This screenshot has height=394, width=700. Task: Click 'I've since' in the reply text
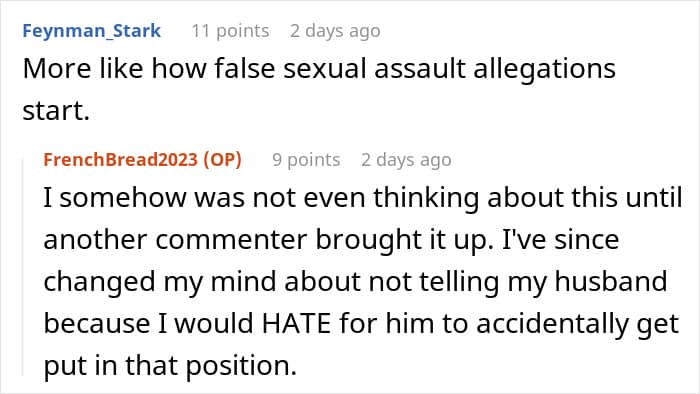coord(561,239)
